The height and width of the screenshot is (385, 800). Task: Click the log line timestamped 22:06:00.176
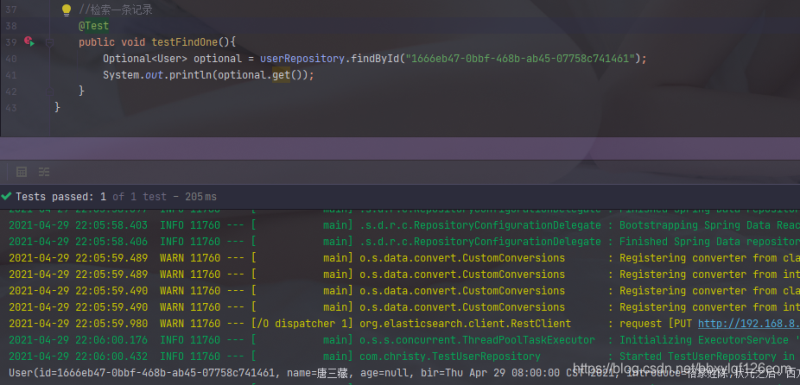404,340
